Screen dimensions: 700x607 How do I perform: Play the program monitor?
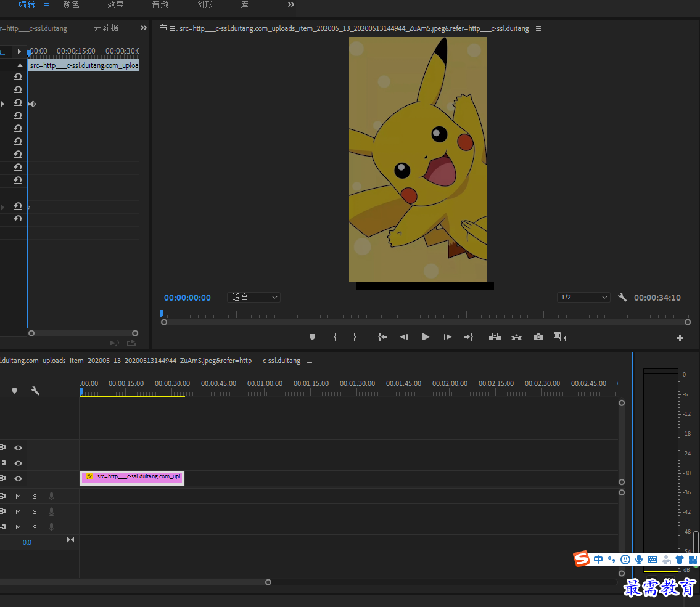pos(426,337)
